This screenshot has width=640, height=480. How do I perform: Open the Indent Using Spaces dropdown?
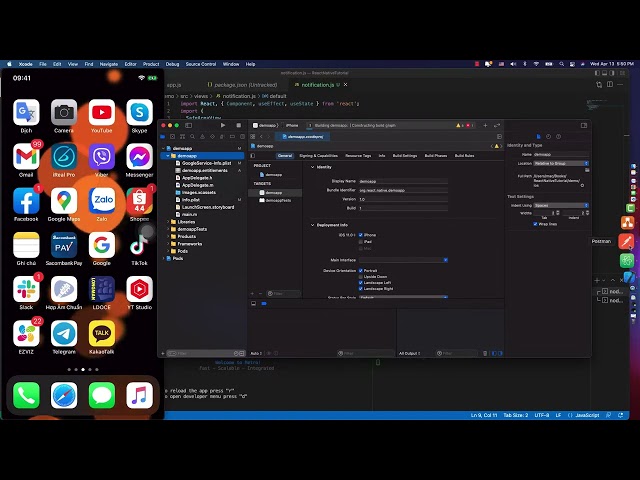click(x=561, y=205)
